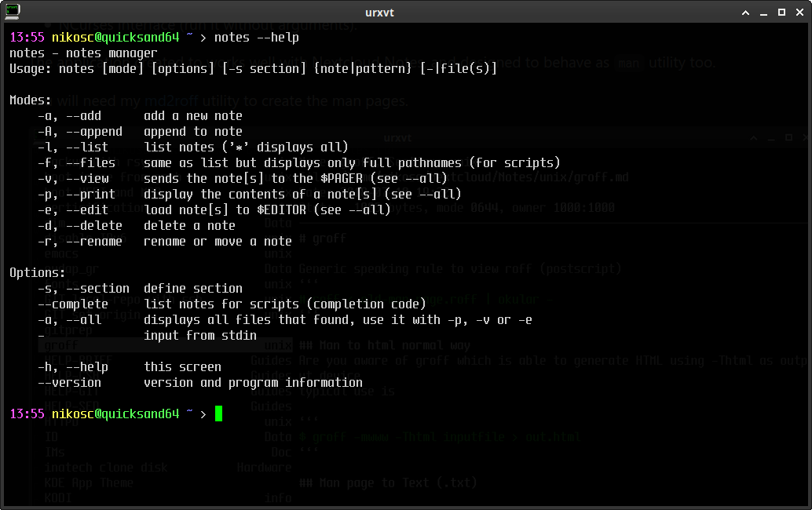The width and height of the screenshot is (812, 510).
Task: Click the '-r, --rename' option text
Action: pyautogui.click(x=80, y=242)
